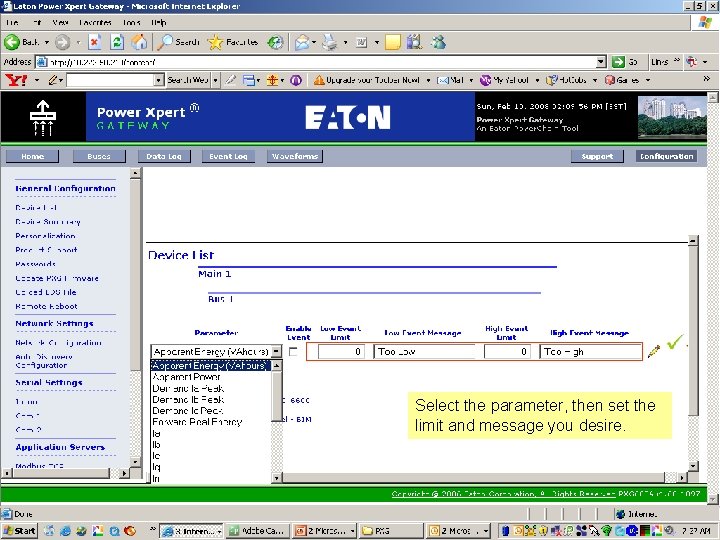Open the Parameter combo box dropdown arrow
The width and height of the screenshot is (720, 540).
pyautogui.click(x=276, y=352)
